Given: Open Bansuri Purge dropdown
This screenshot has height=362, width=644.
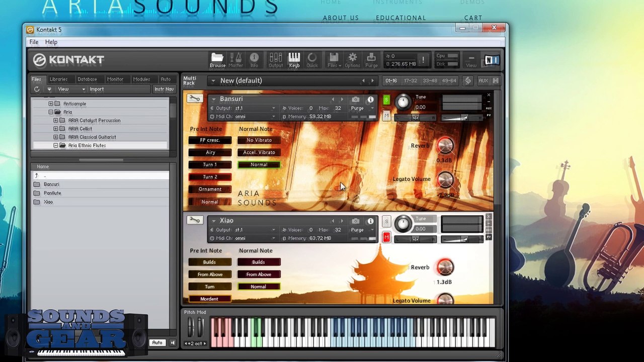Looking at the screenshot, I should (362, 108).
